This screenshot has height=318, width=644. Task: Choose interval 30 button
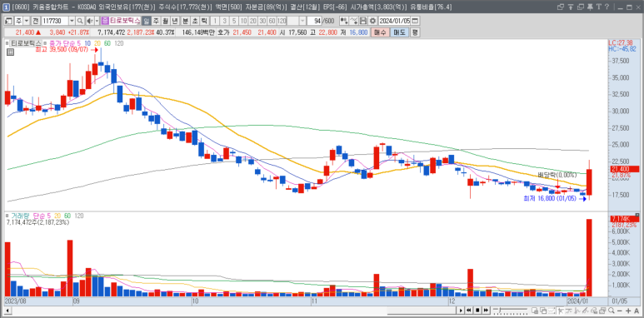pyautogui.click(x=262, y=21)
